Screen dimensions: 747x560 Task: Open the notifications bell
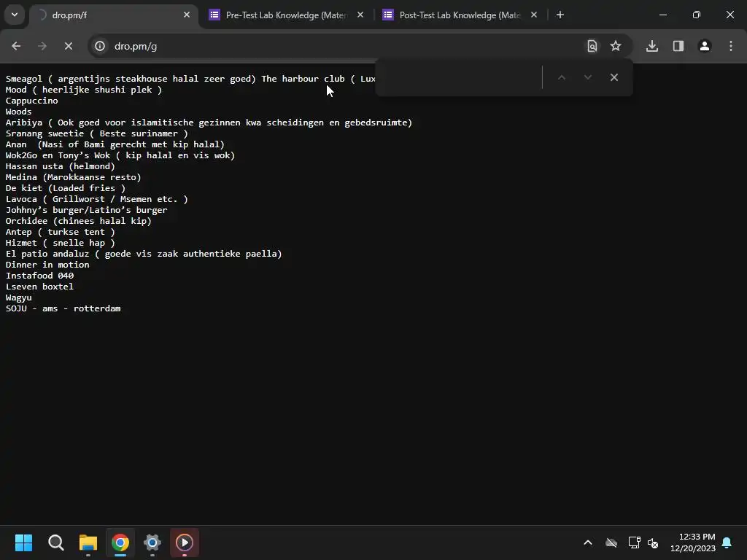(x=727, y=542)
